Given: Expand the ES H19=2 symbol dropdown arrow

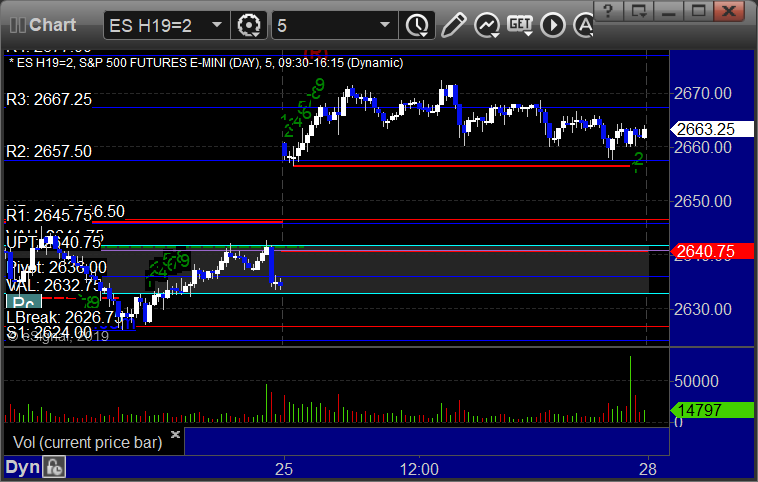Looking at the screenshot, I should pos(217,25).
